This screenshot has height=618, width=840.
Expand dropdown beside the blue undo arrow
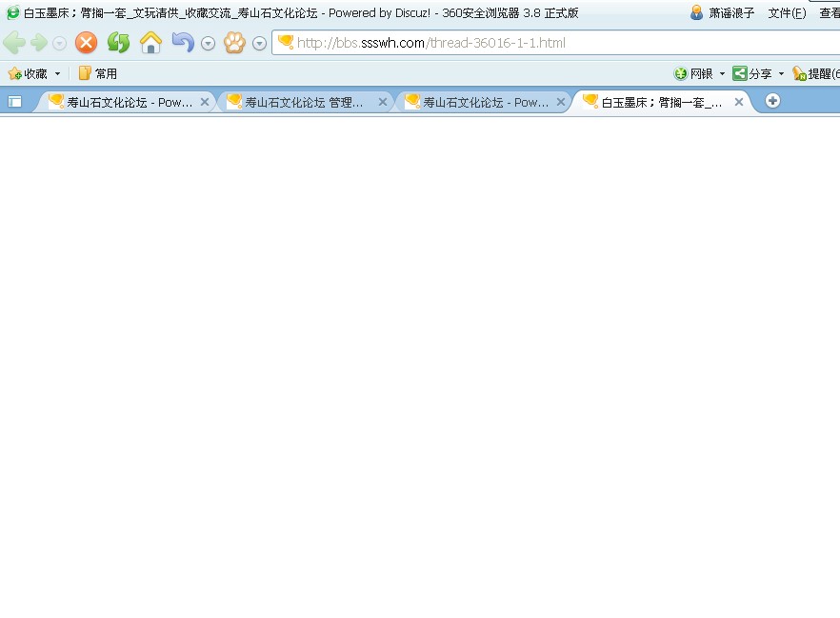click(208, 44)
